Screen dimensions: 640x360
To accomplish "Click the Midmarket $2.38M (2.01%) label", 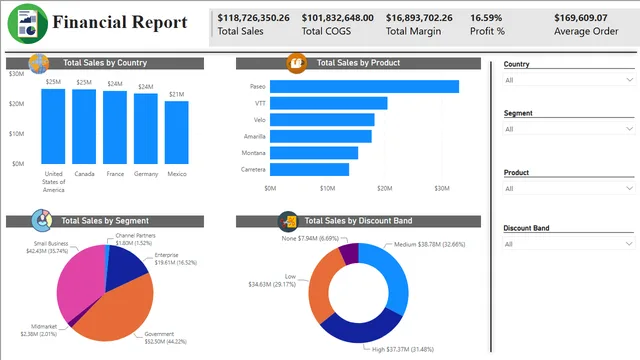I will click(x=39, y=330).
